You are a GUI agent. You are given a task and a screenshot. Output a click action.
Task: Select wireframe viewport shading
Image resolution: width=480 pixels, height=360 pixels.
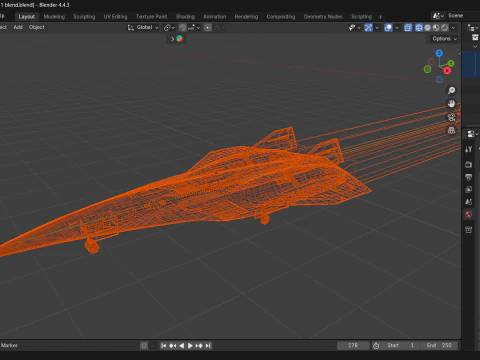[419, 28]
